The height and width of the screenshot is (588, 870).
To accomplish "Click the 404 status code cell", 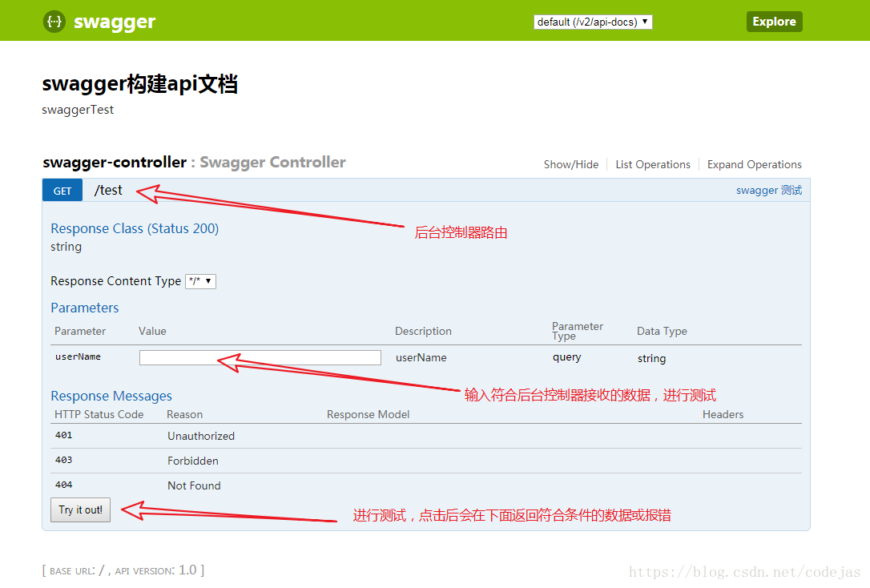I will (x=64, y=485).
